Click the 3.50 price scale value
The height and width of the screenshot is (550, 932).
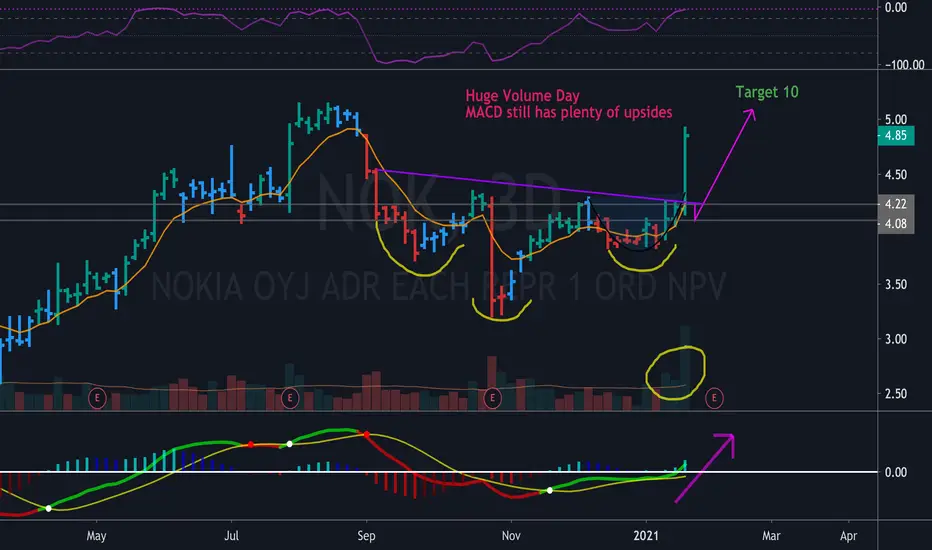896,284
